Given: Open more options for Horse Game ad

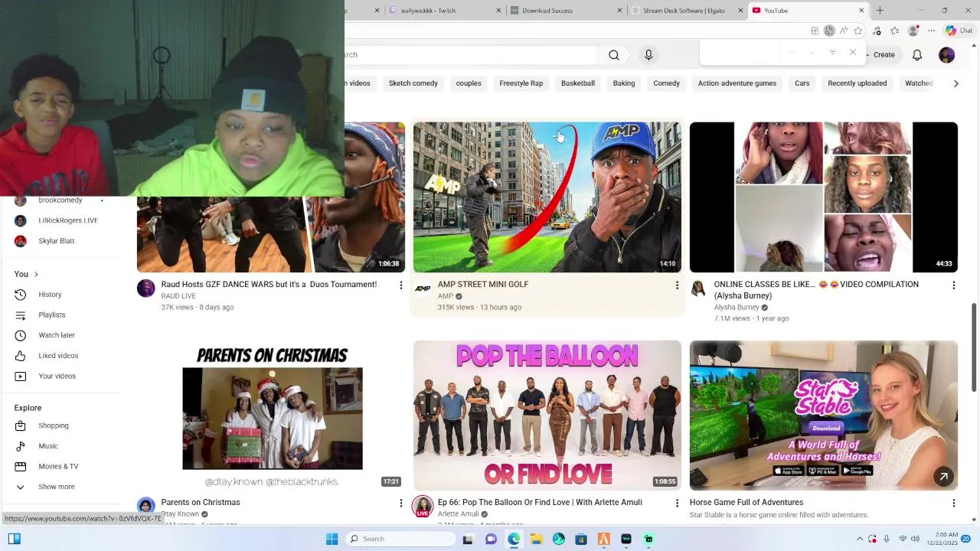Looking at the screenshot, I should coord(953,503).
